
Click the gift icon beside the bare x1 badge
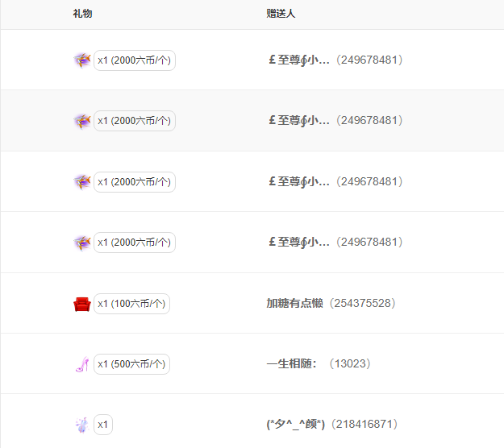coord(82,425)
